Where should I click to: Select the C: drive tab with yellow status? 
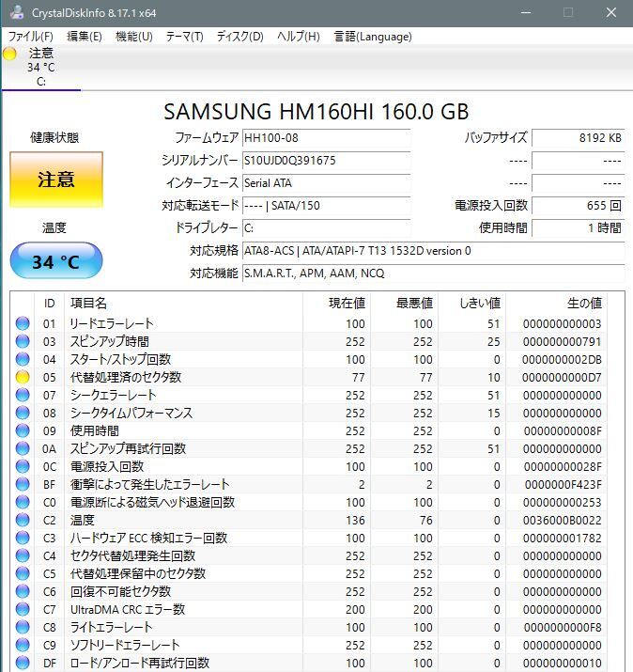tap(41, 68)
